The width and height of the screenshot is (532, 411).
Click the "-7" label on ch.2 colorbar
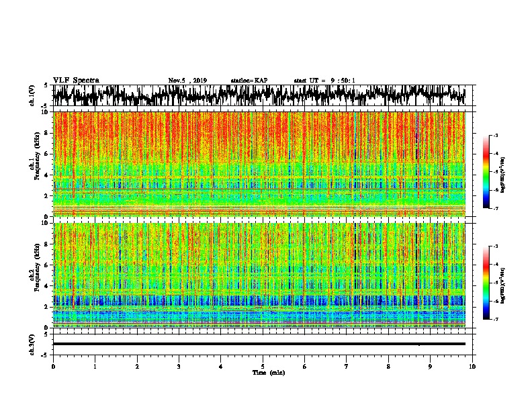[496, 319]
